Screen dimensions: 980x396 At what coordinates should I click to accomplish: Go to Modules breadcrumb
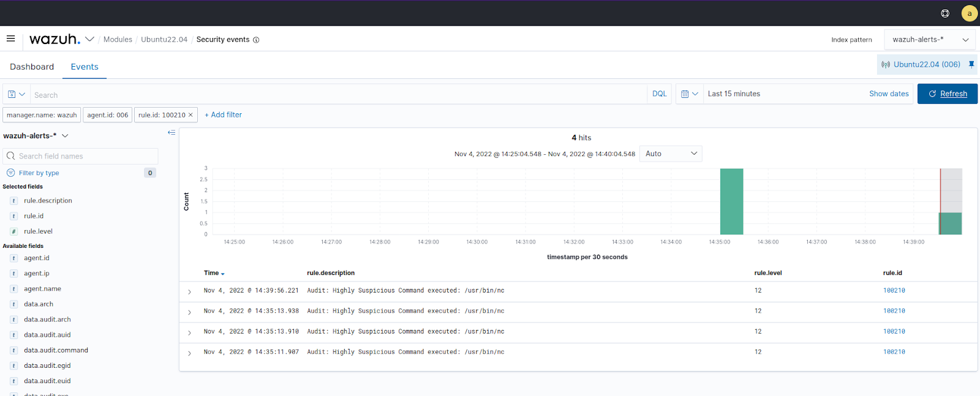pyautogui.click(x=118, y=40)
